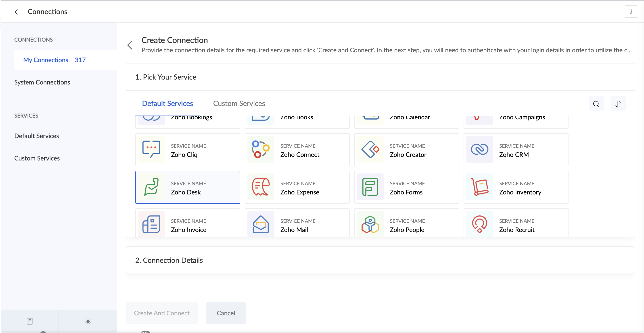Click the search icon in services panel
Image resolution: width=644 pixels, height=333 pixels.
point(596,104)
